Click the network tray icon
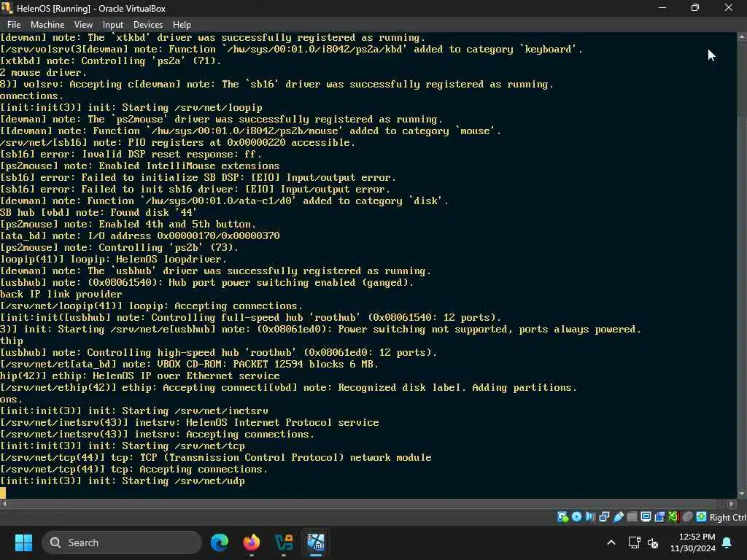 (x=634, y=542)
